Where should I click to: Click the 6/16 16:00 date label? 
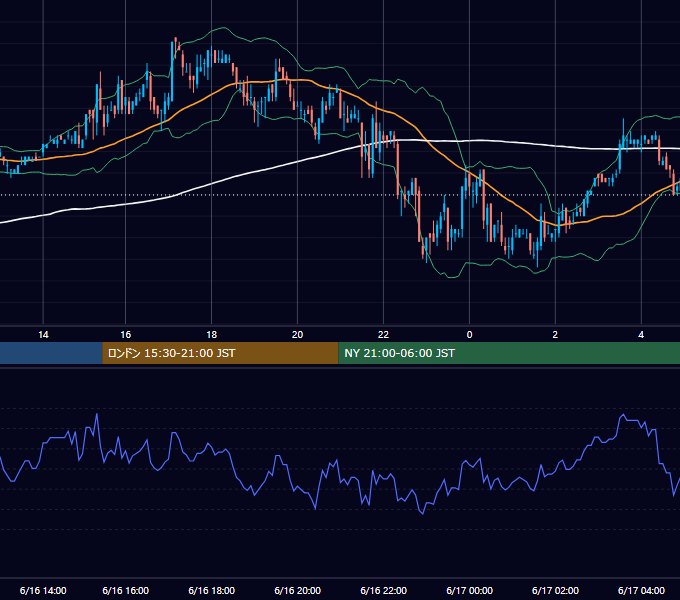tap(125, 590)
